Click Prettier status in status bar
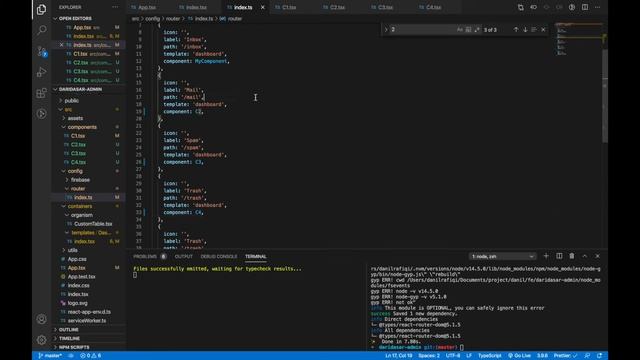Screen dimensions: 640x360 pos(565,356)
